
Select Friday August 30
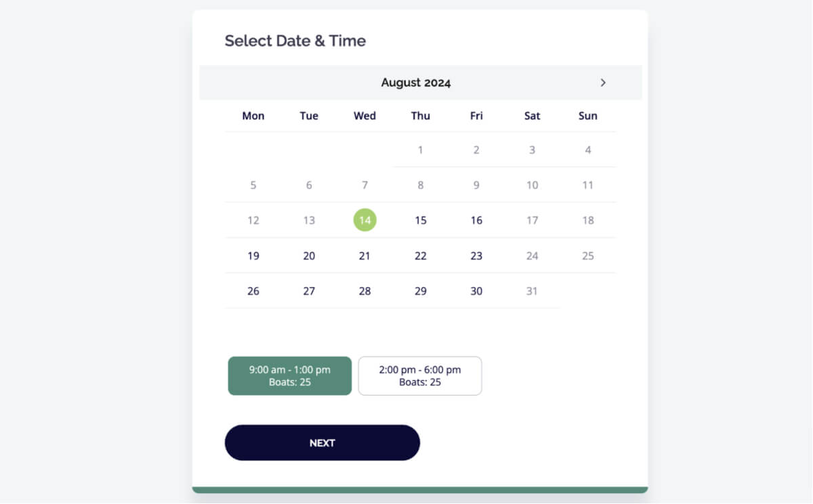click(x=476, y=291)
